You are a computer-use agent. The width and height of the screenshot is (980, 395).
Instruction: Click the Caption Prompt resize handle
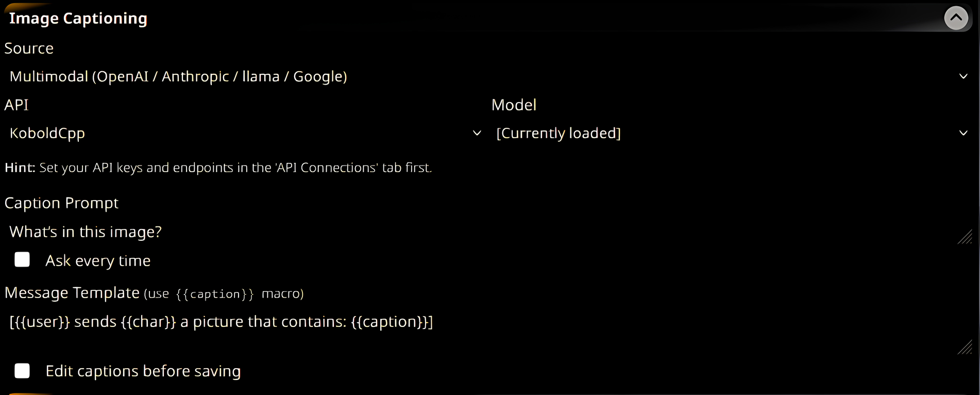[x=965, y=237]
